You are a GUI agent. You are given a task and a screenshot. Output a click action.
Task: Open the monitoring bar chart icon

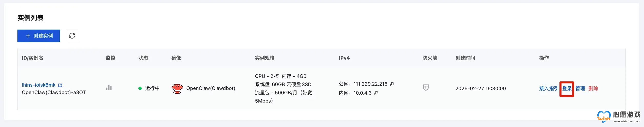pos(109,88)
